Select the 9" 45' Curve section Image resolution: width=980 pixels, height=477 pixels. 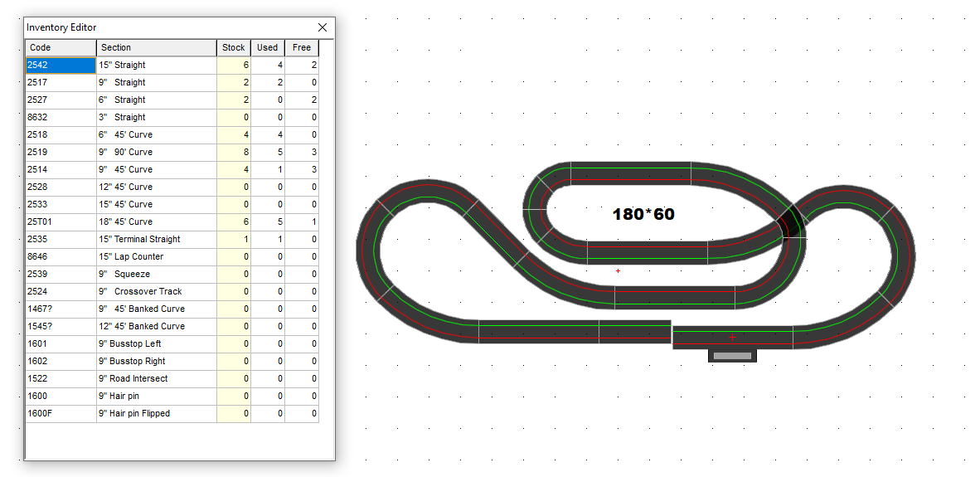tap(157, 169)
